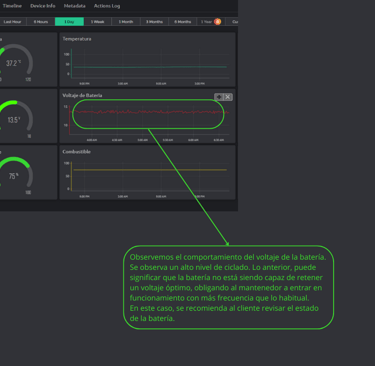The height and width of the screenshot is (366, 375).
Task: Select the Last Hour time range
Action: tap(13, 22)
